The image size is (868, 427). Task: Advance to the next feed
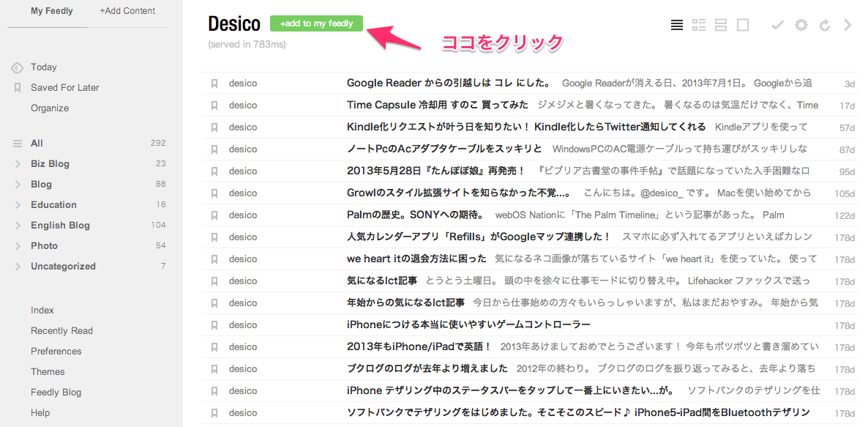tap(847, 24)
